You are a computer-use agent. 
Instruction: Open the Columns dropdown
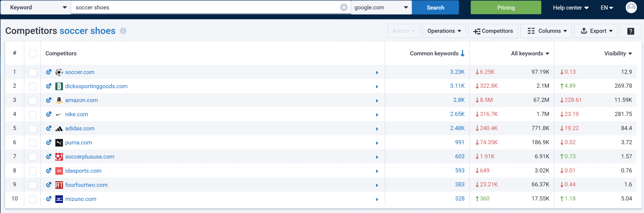click(546, 31)
